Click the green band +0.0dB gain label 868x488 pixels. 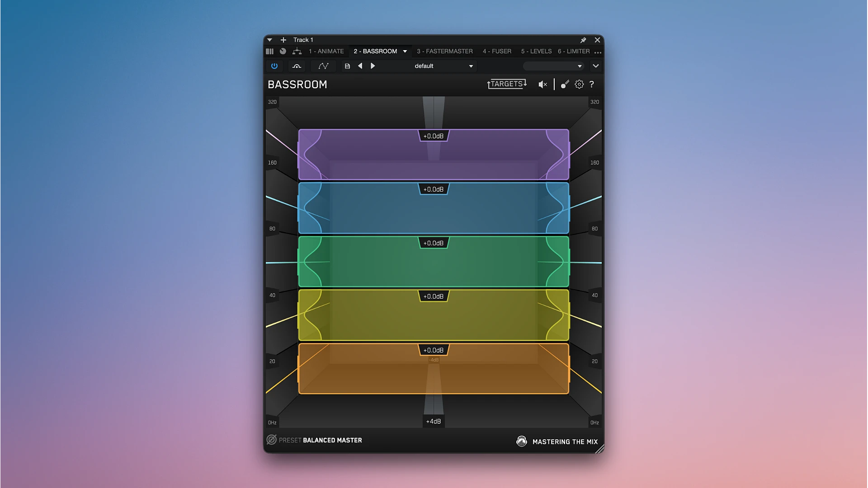[434, 243]
